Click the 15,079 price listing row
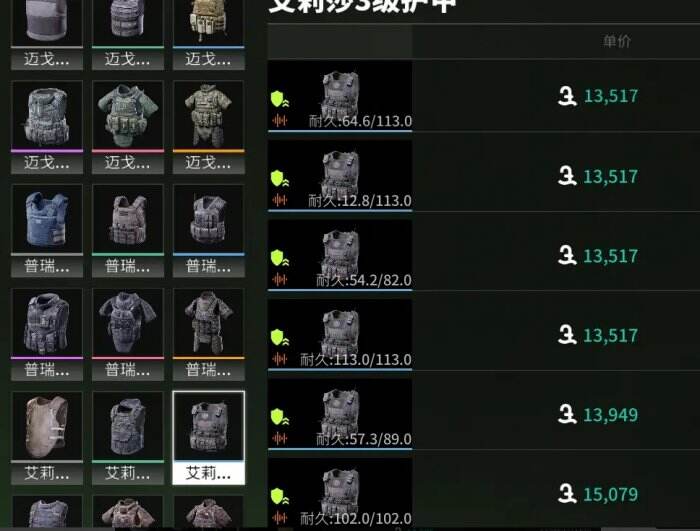The image size is (700, 531). (483, 493)
